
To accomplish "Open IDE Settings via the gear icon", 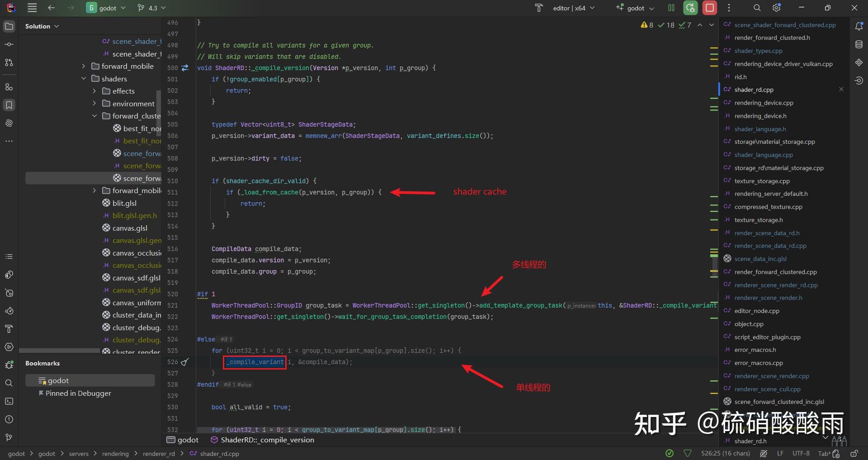I will pos(777,8).
